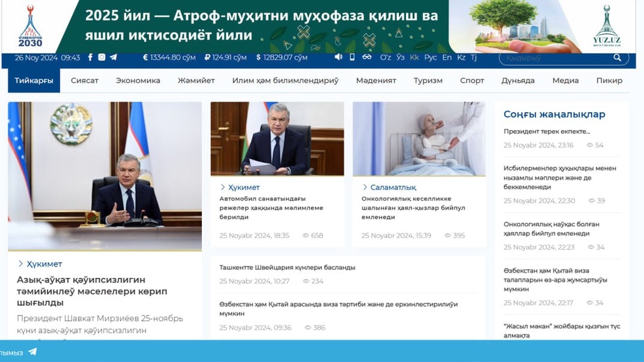Switch language to Рус
Screen dimensions: 644x362
[x=430, y=58]
